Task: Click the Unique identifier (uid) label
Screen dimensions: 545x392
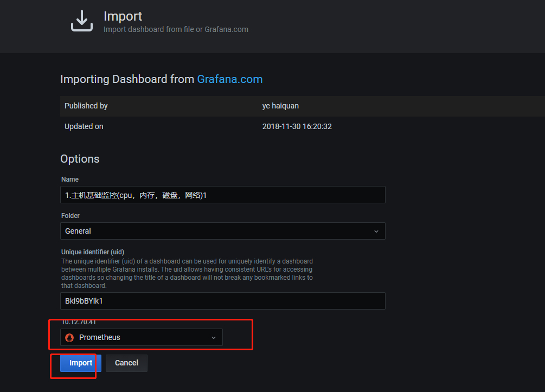Action: pos(92,252)
